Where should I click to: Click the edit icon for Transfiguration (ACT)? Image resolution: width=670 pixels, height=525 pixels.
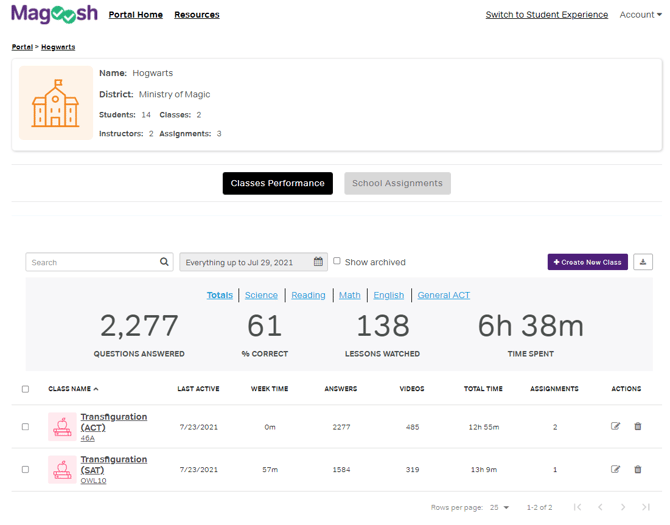[x=615, y=427]
